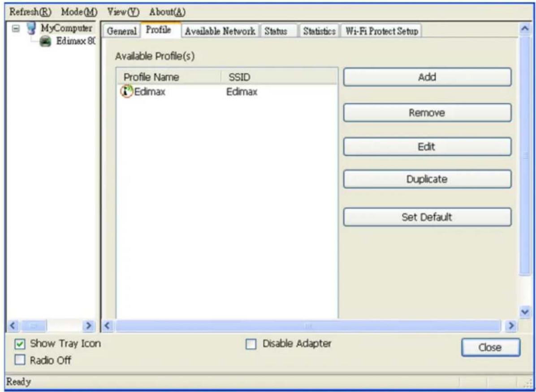Click the Close button
This screenshot has height=392, width=536.
491,347
